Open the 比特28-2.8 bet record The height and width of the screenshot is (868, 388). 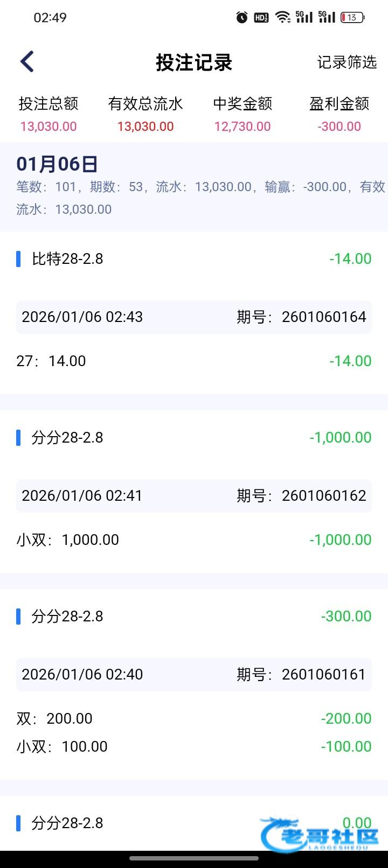pos(67,259)
